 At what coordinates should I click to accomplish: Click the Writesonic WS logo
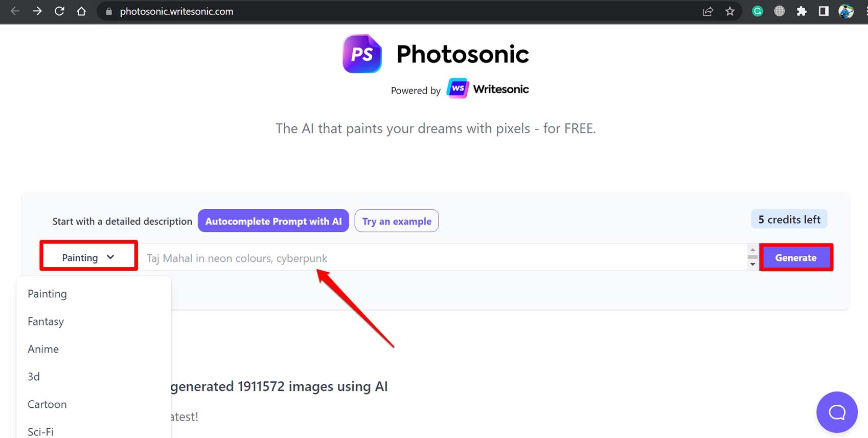click(458, 89)
